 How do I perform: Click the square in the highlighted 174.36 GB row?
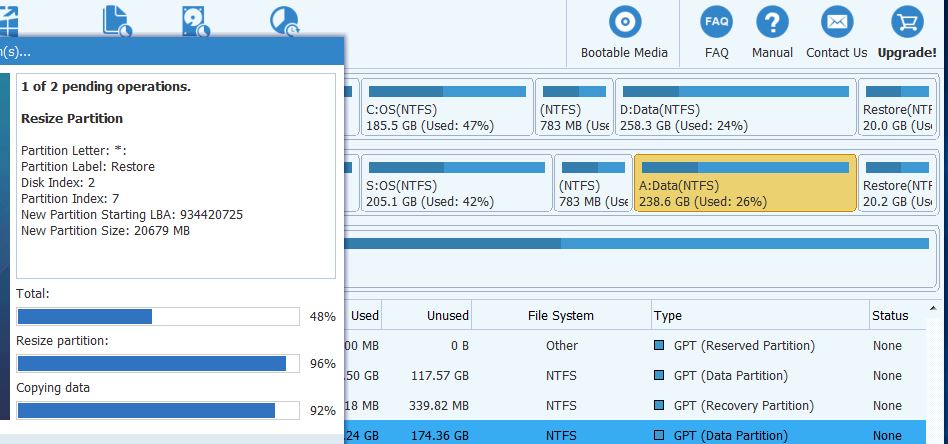click(x=659, y=435)
